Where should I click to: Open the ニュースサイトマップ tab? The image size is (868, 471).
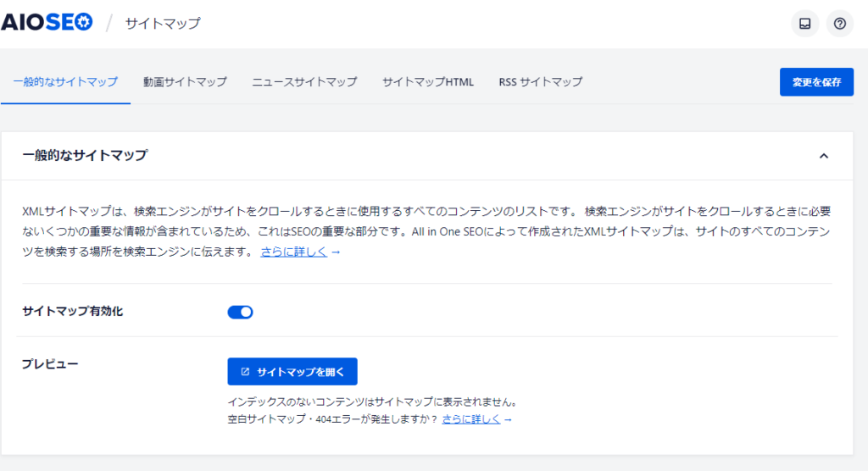pyautogui.click(x=304, y=82)
